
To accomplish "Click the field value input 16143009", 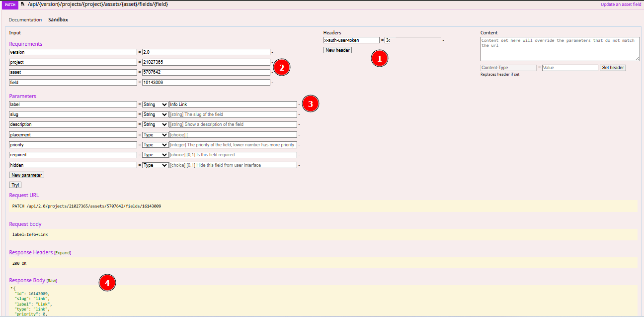I will 206,83.
